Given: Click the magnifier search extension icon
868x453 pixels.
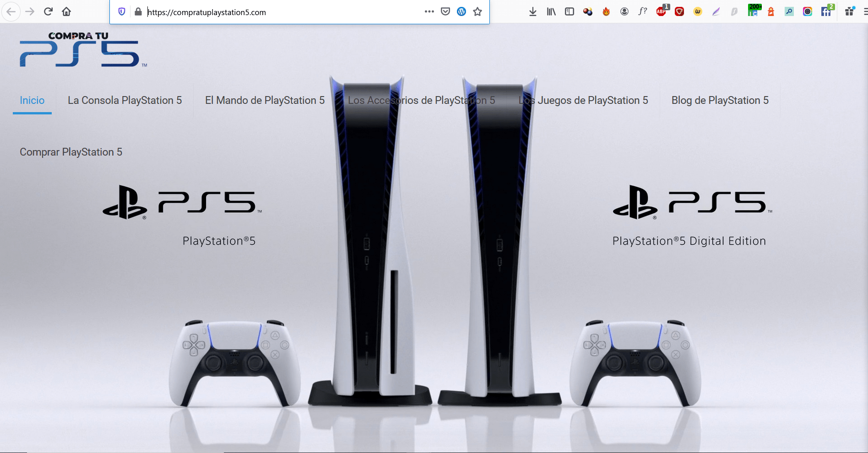Looking at the screenshot, I should click(789, 11).
